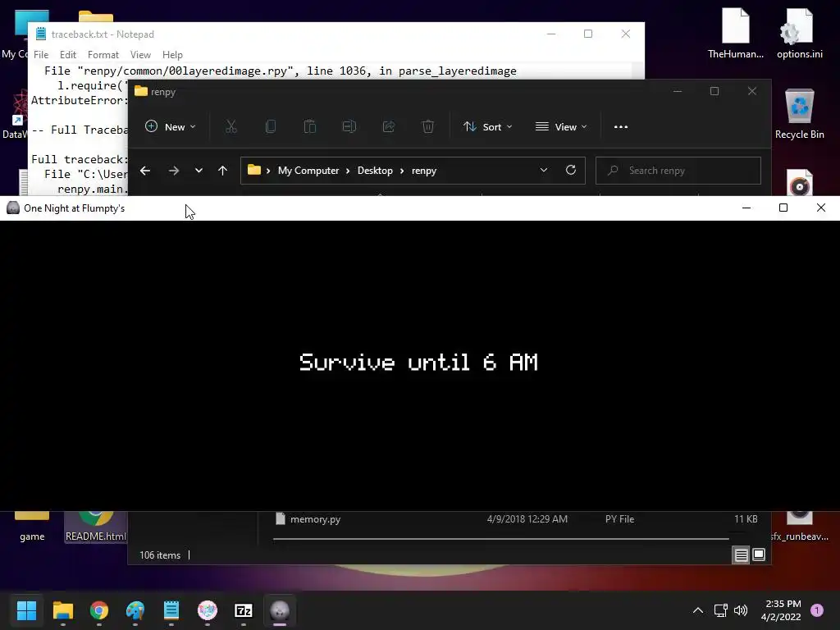Click Rename icon in renpy Explorer toolbar
Viewport: 840px width, 630px height.
point(349,127)
